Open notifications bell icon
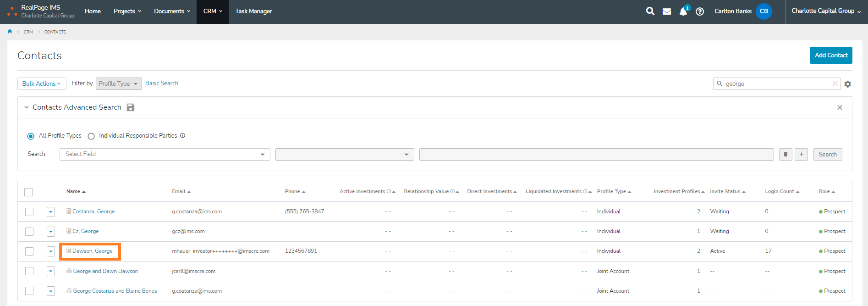 click(683, 11)
